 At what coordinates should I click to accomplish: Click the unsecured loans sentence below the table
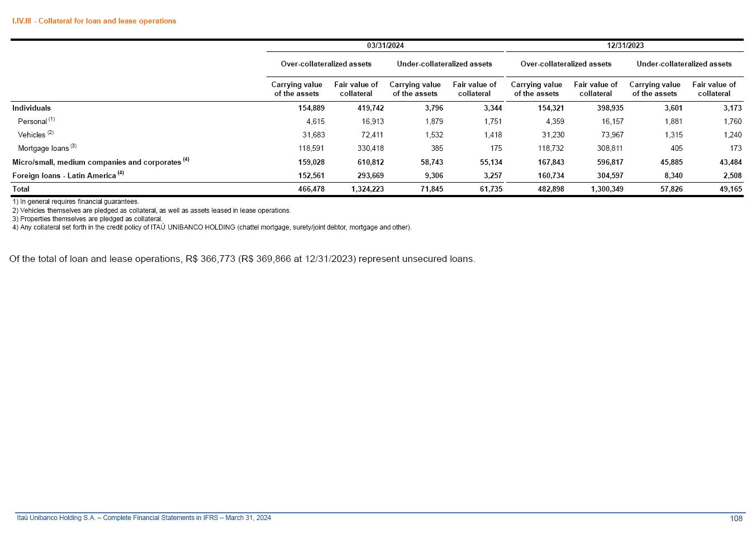click(x=242, y=259)
